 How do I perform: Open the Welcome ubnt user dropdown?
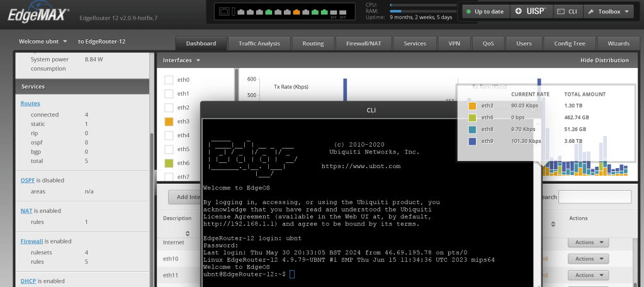coord(43,42)
